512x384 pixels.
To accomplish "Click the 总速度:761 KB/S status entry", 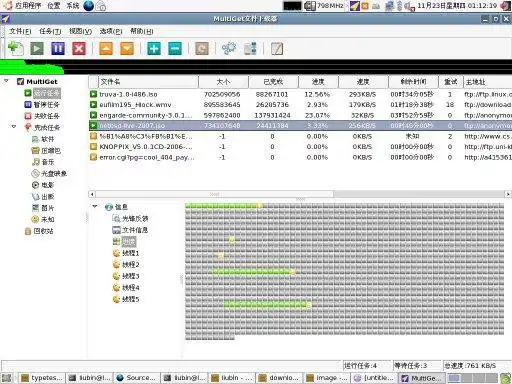I will [x=471, y=366].
